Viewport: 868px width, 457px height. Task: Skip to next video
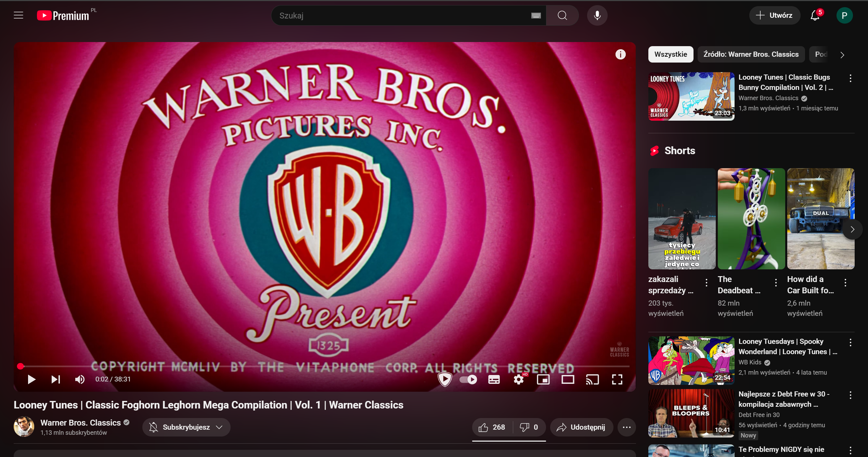[x=55, y=379]
